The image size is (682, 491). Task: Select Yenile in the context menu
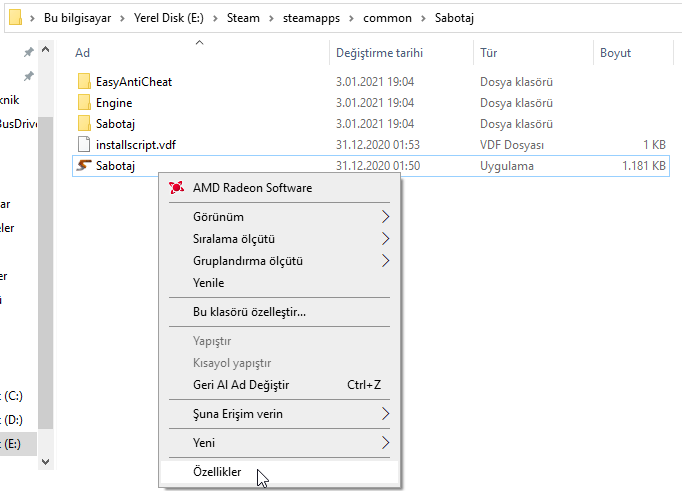tap(208, 282)
